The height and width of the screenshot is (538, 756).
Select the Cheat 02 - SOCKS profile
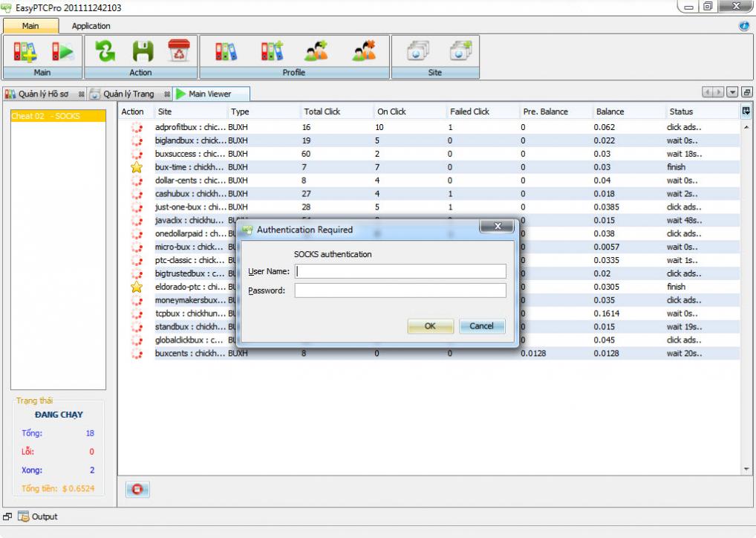(x=46, y=117)
